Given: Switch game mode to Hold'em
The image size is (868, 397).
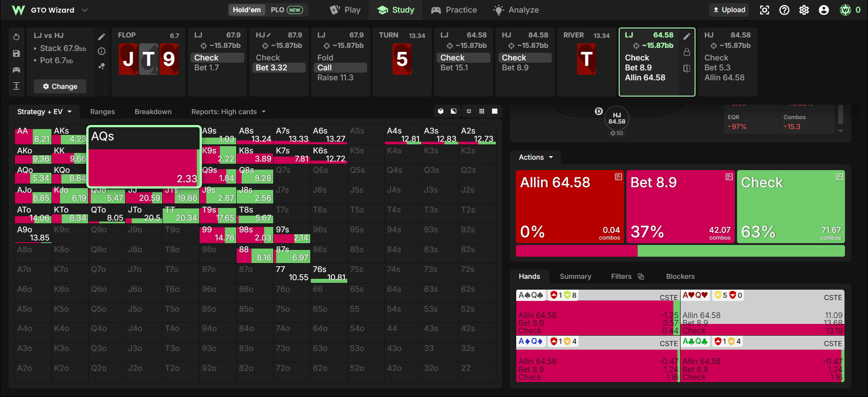Looking at the screenshot, I should (x=247, y=10).
